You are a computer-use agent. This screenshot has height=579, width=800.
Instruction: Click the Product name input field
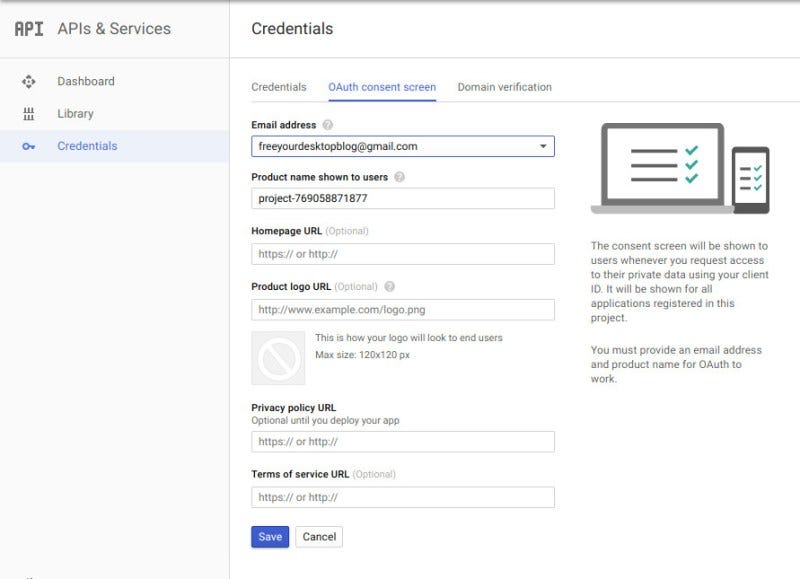(403, 198)
